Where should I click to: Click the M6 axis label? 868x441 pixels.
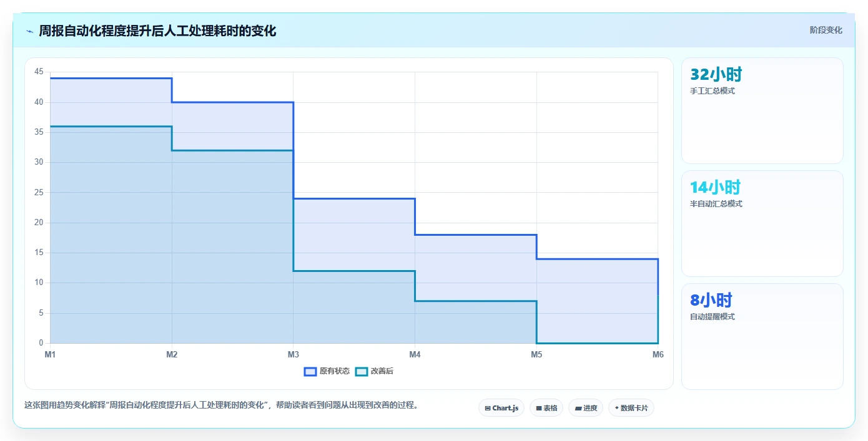(x=658, y=355)
